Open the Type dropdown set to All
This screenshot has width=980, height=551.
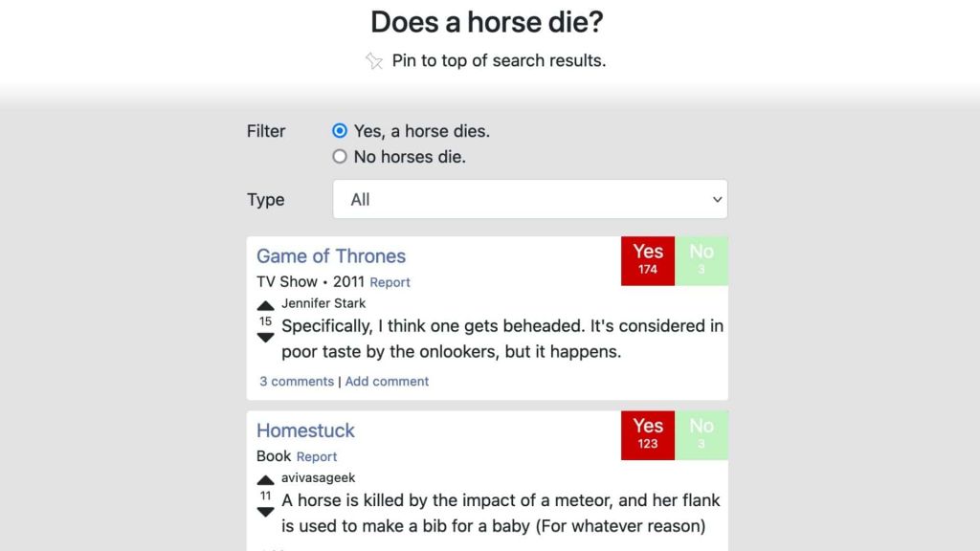[530, 199]
